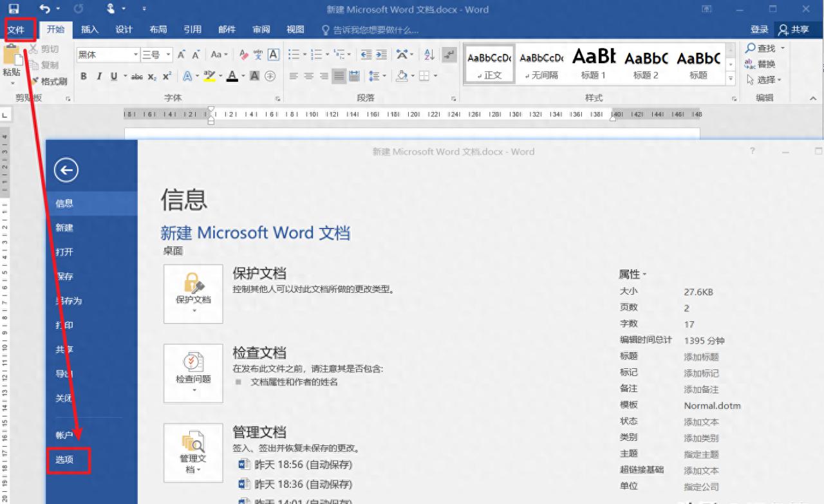Expand the 属性 properties dropdown

pyautogui.click(x=633, y=274)
